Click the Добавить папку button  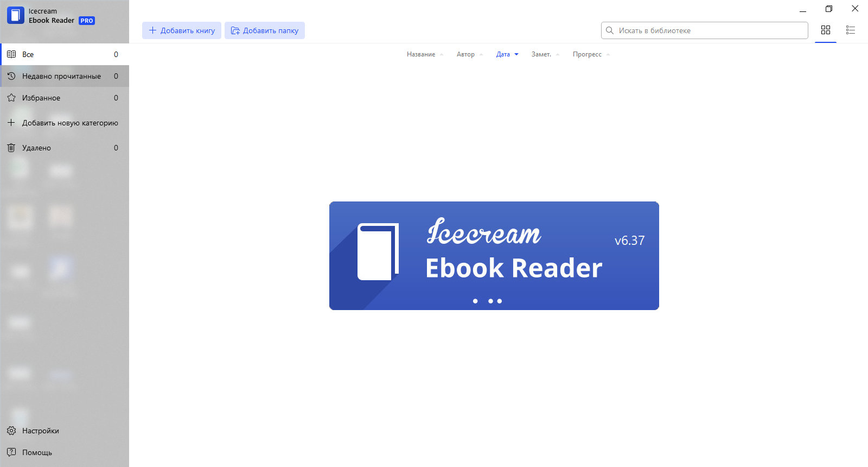pyautogui.click(x=265, y=30)
